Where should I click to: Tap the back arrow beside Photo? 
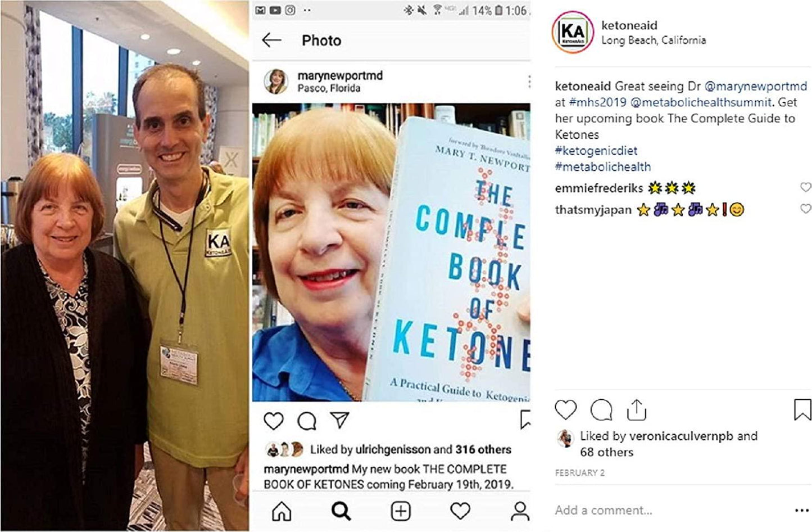point(271,40)
